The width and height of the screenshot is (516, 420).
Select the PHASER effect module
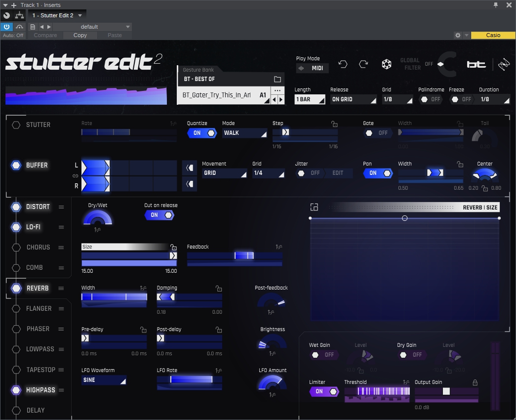point(38,329)
